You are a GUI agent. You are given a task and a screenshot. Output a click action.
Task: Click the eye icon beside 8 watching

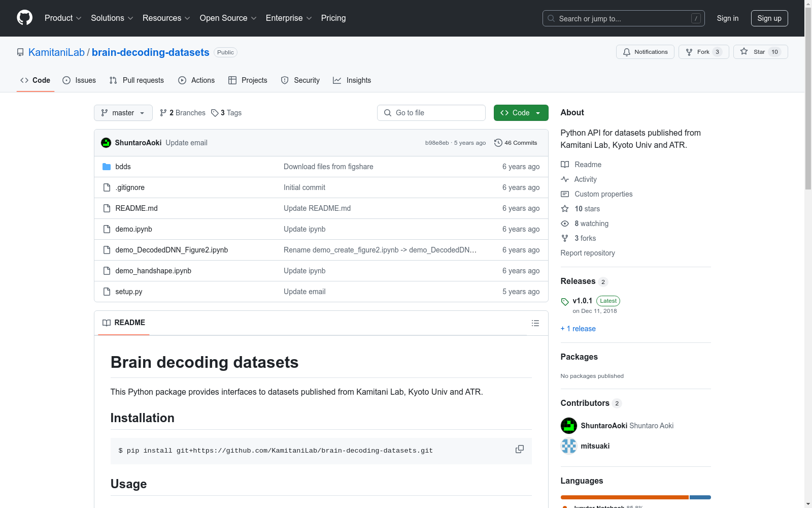pos(565,224)
